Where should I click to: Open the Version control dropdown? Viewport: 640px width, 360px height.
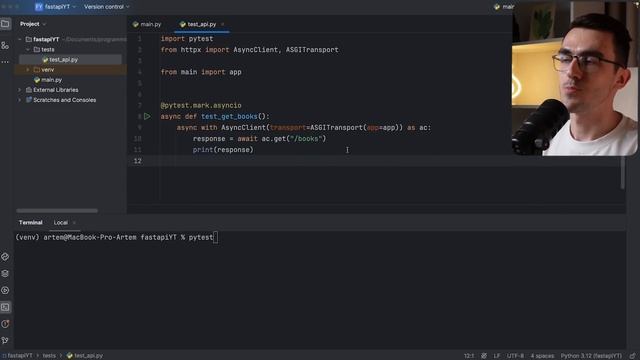[x=107, y=7]
